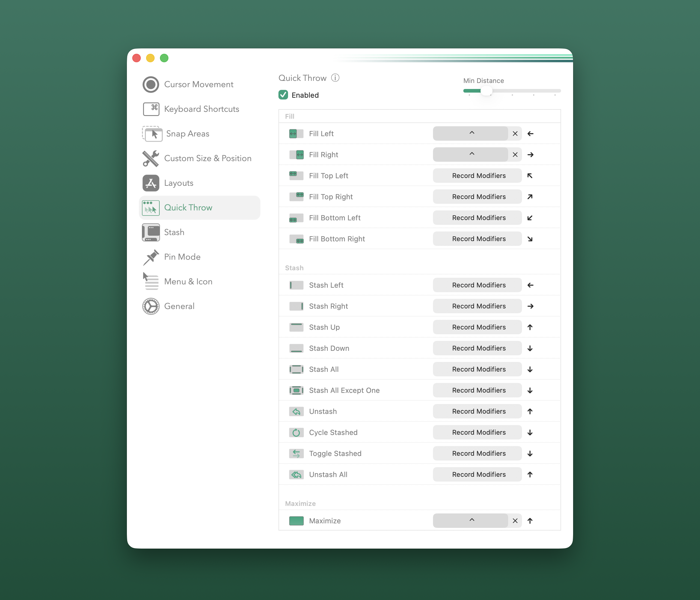Clear the Maximize modifier
The image size is (700, 600).
click(515, 521)
